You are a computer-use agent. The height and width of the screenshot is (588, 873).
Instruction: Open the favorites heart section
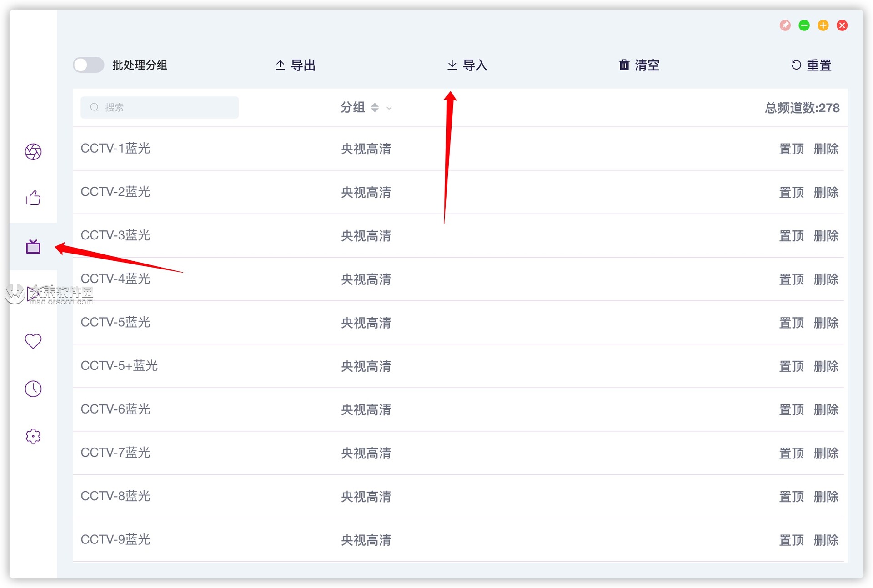[33, 341]
